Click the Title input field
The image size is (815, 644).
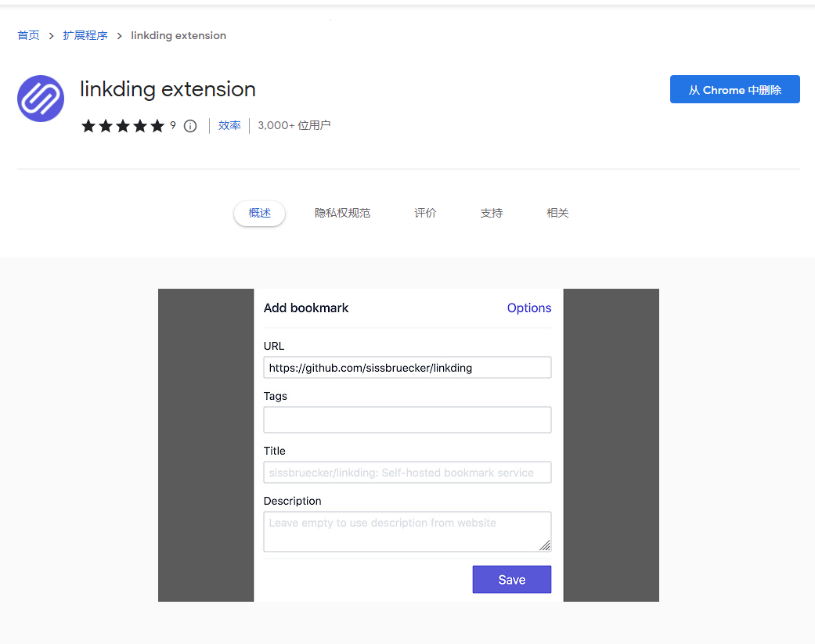(407, 473)
